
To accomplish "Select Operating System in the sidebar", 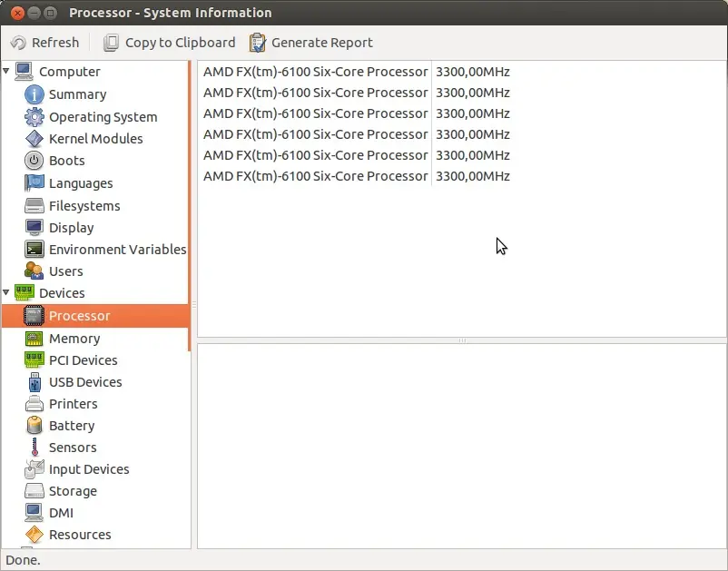I will tap(103, 117).
